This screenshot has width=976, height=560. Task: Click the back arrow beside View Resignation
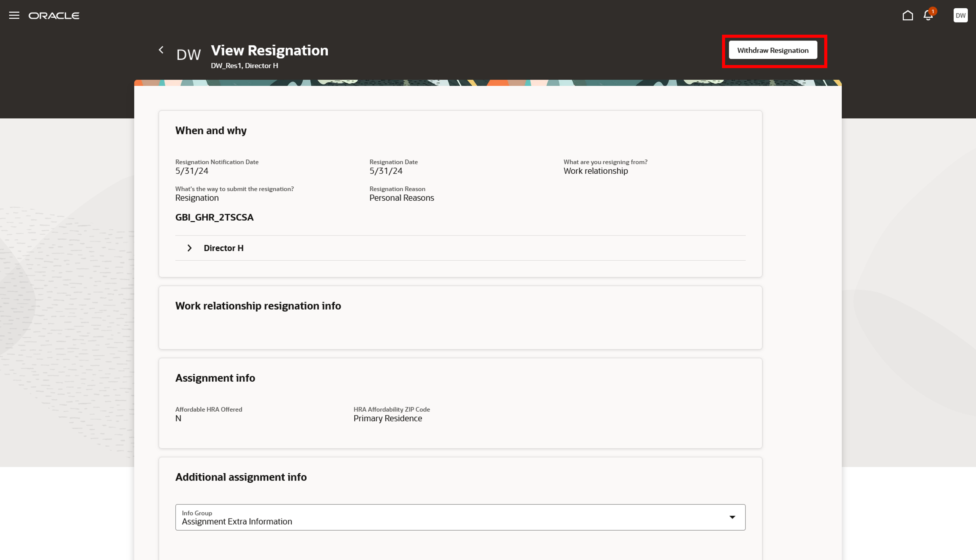pos(161,50)
